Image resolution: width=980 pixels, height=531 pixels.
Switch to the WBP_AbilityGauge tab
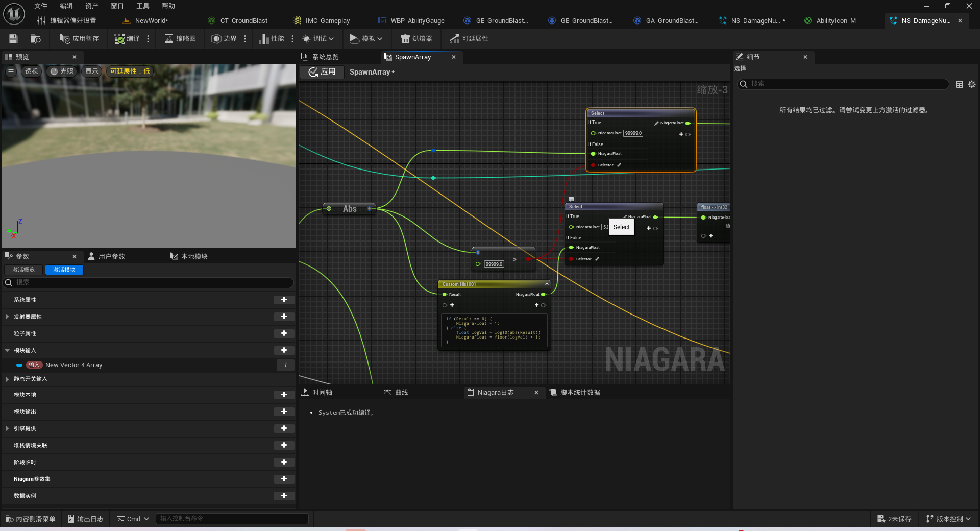pyautogui.click(x=411, y=21)
